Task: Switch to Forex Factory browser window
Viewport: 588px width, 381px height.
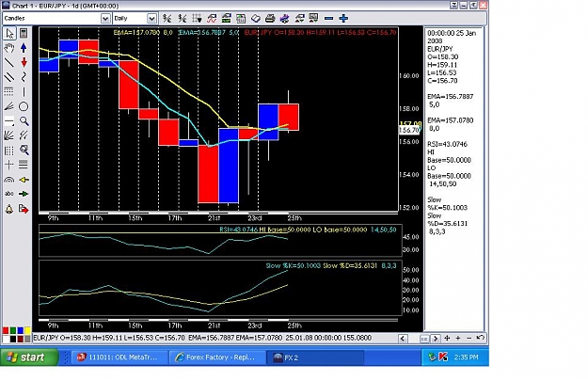Action: click(216, 357)
